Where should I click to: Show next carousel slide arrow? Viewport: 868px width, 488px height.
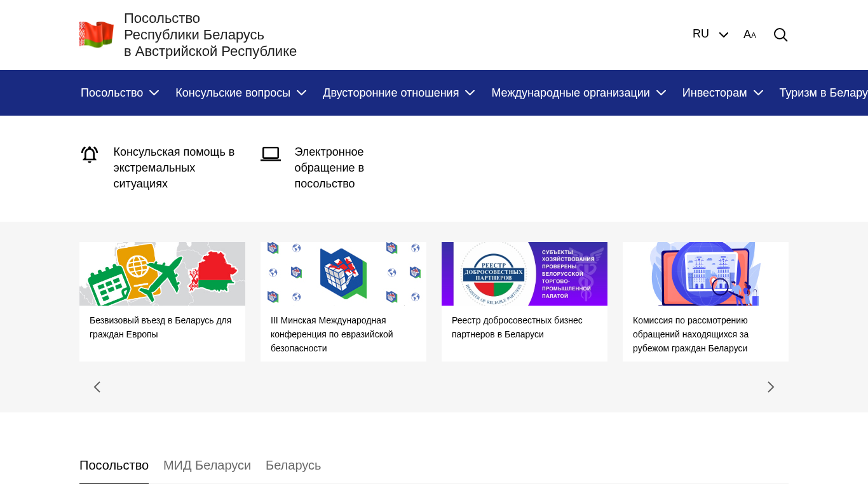[771, 387]
